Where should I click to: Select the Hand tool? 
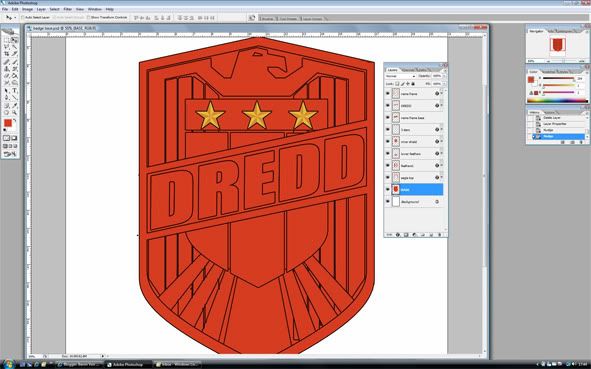[x=6, y=113]
